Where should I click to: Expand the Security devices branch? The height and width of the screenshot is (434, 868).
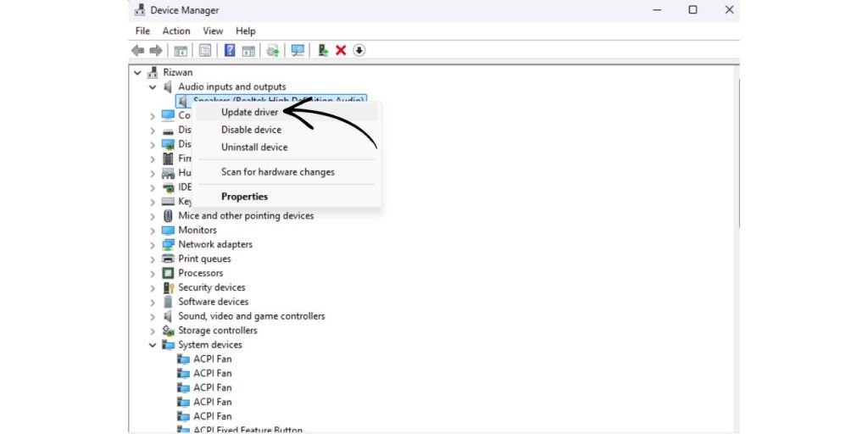[153, 288]
